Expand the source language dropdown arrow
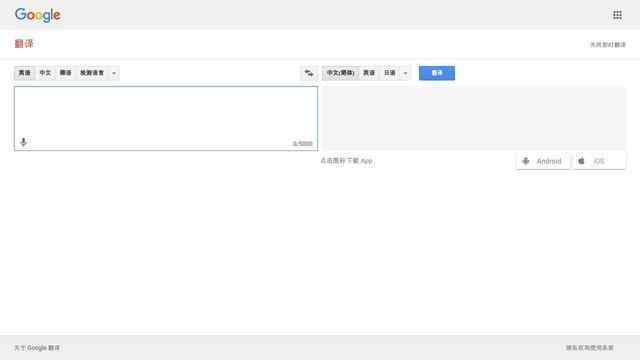The height and width of the screenshot is (360, 640). [x=114, y=73]
